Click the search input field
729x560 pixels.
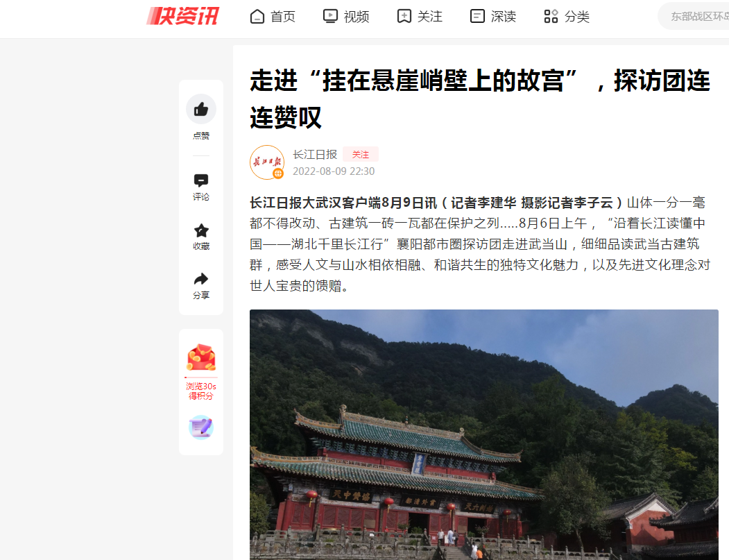point(694,16)
